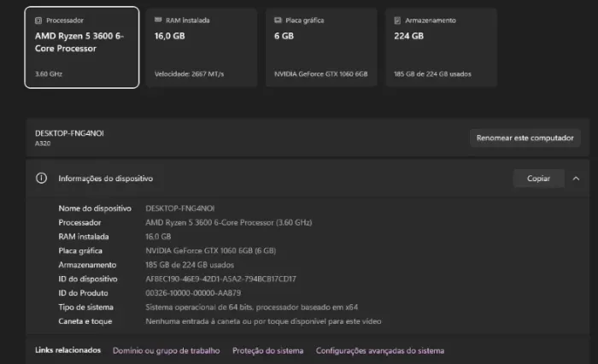Click DESKTOP-FNG4NOI computer name heading
598x364 pixels.
coord(69,133)
